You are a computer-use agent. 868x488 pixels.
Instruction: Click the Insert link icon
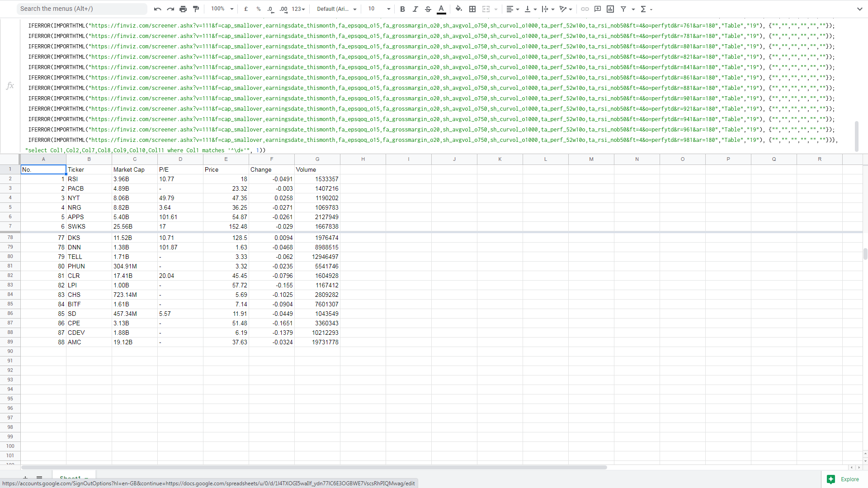(585, 9)
